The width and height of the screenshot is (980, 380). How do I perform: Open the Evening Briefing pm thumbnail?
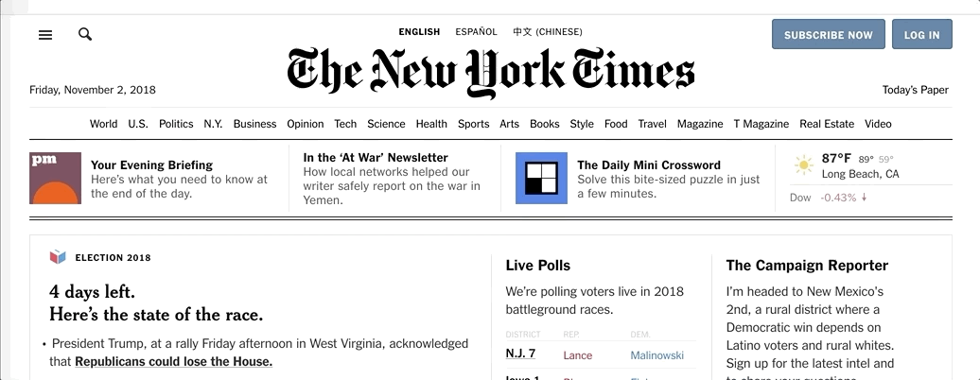[55, 178]
